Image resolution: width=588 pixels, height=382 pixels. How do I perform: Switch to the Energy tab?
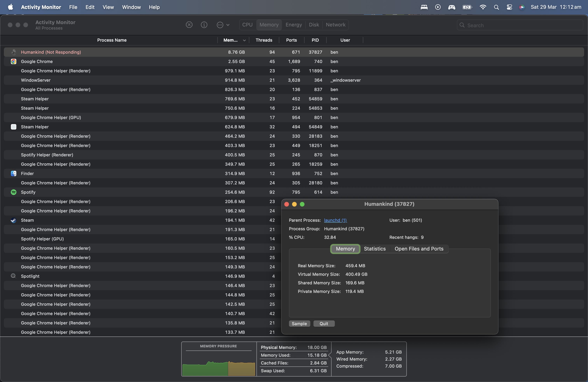click(293, 25)
